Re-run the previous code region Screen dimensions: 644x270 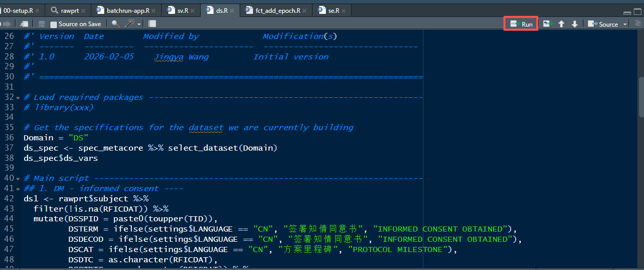click(547, 24)
